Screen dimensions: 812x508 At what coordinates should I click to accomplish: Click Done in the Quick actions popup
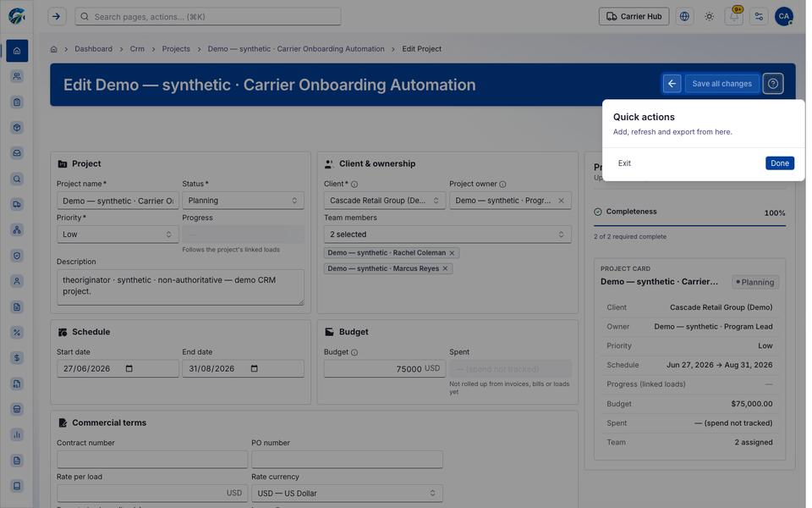pyautogui.click(x=779, y=163)
